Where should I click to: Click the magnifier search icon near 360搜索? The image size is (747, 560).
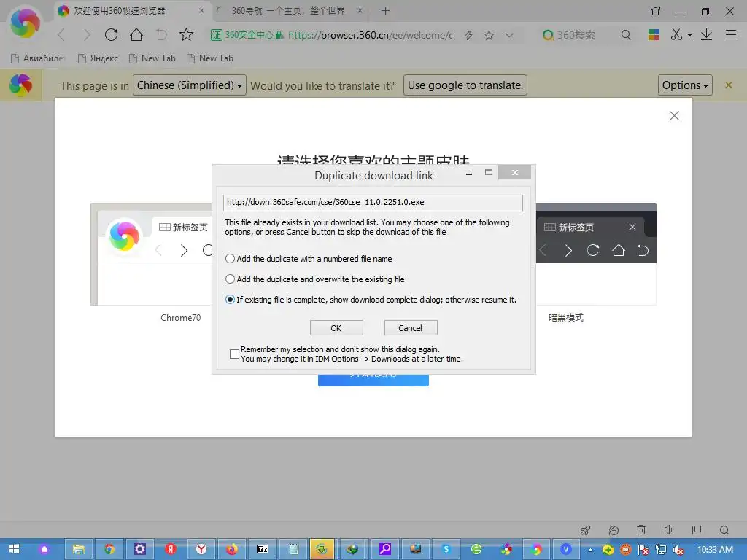tap(626, 35)
